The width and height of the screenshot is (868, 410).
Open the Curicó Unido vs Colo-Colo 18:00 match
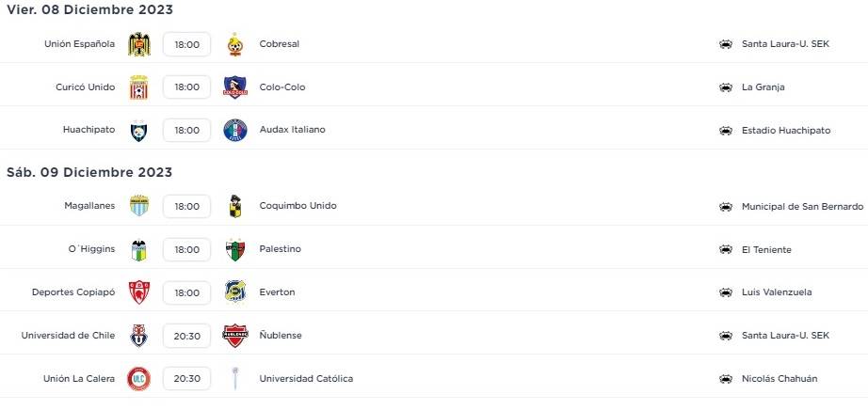(186, 87)
